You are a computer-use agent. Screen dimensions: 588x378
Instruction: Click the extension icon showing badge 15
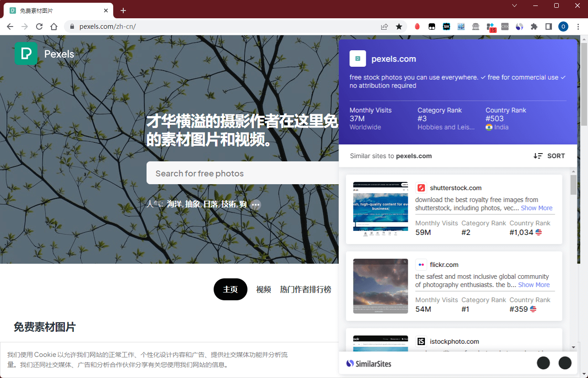click(490, 27)
